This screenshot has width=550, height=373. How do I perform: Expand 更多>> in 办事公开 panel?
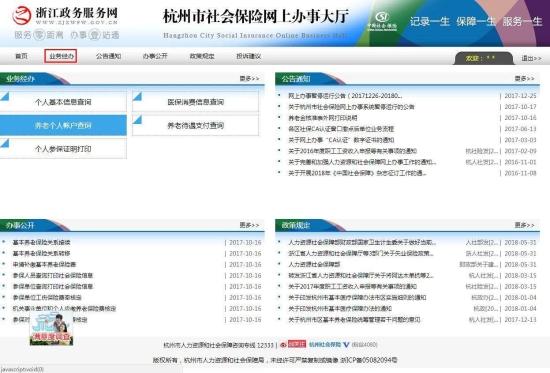(x=249, y=225)
